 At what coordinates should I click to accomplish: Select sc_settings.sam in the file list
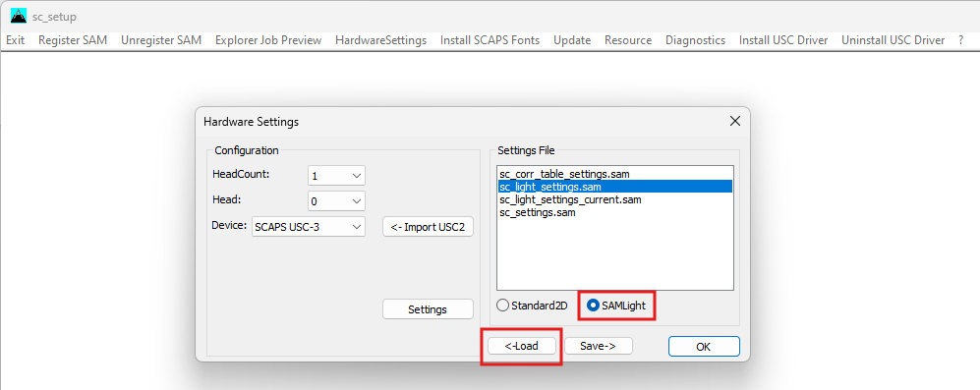[614, 212]
